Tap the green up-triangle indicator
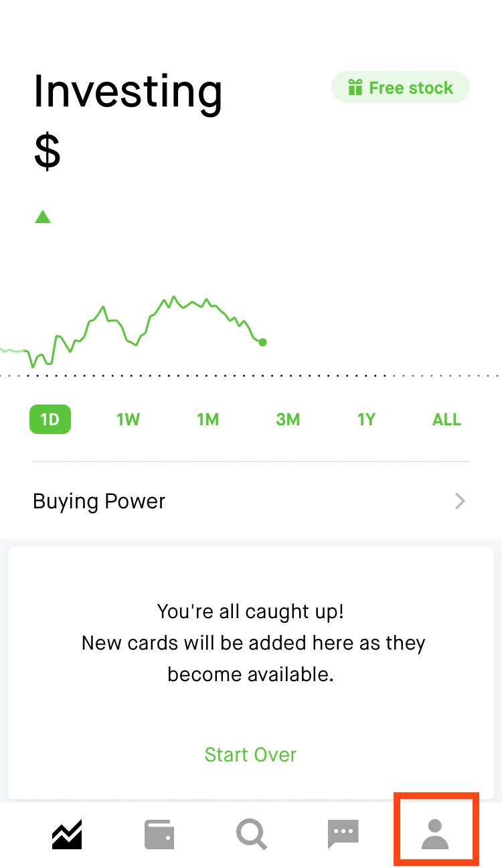This screenshot has width=502, height=868. 43,216
